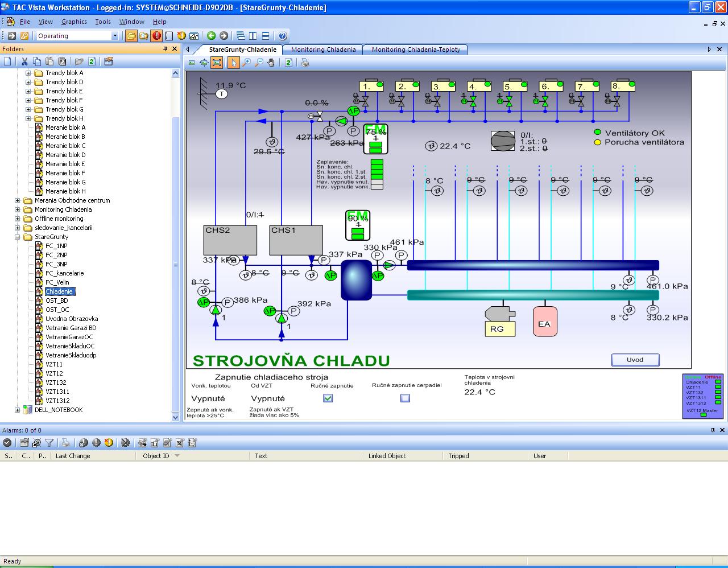The height and width of the screenshot is (568, 728).
Task: Expand the Trendy blok A folder
Action: (28, 73)
